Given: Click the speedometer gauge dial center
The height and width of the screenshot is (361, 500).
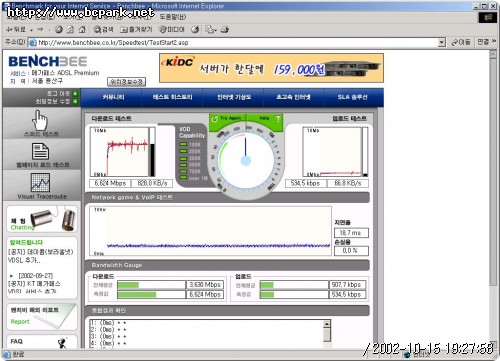Looking at the screenshot, I should 246,161.
